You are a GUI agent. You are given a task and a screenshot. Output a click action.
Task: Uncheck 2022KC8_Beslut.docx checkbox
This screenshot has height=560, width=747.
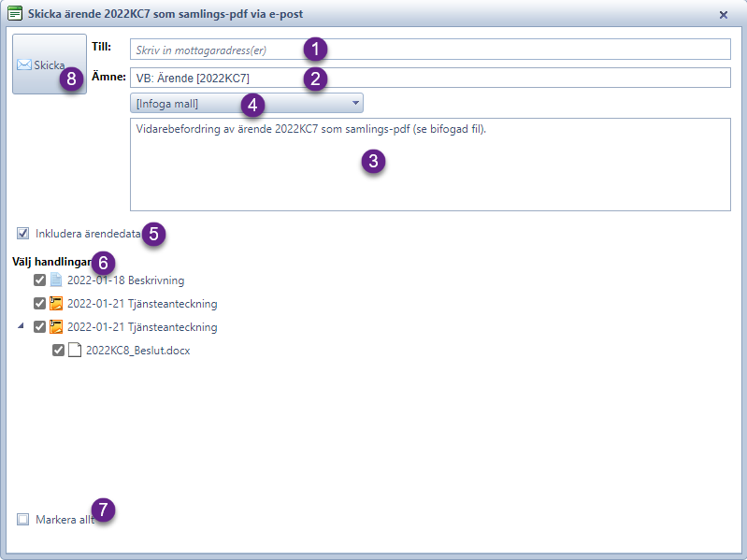click(x=58, y=350)
